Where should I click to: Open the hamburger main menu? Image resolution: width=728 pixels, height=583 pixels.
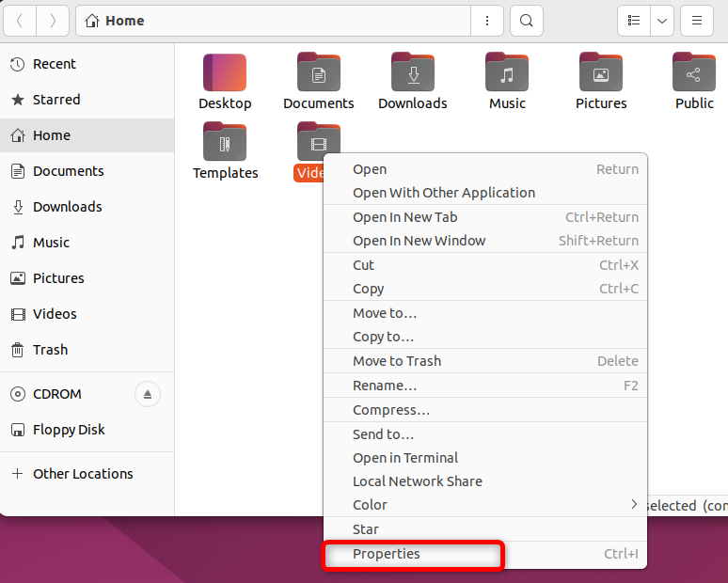click(x=696, y=21)
